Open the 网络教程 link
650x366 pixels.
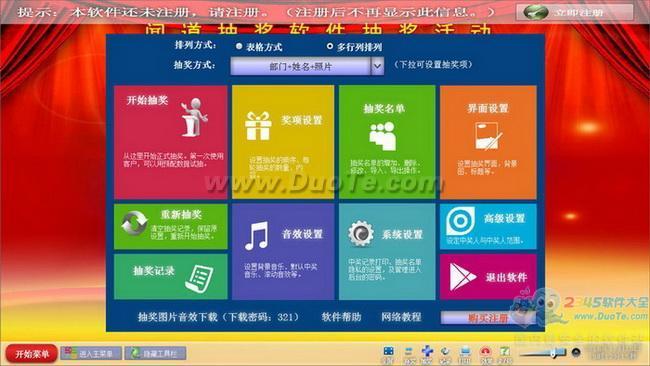pyautogui.click(x=401, y=318)
